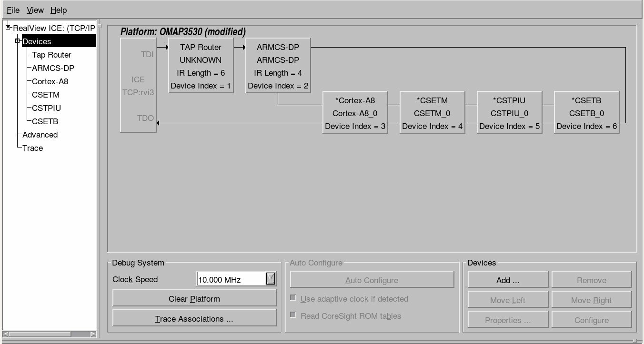The image size is (644, 344).
Task: Open the Help menu
Action: point(59,10)
